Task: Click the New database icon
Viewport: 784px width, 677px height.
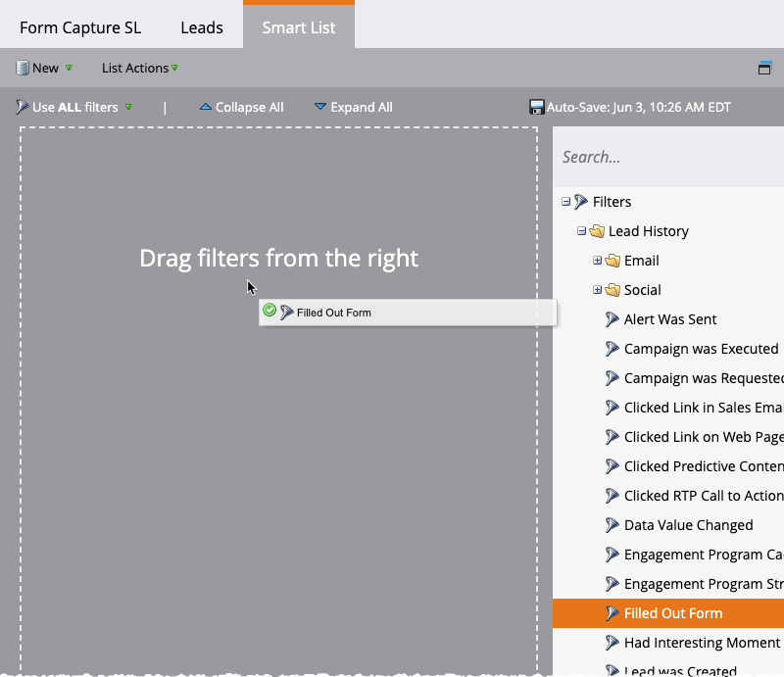Action: pos(22,68)
